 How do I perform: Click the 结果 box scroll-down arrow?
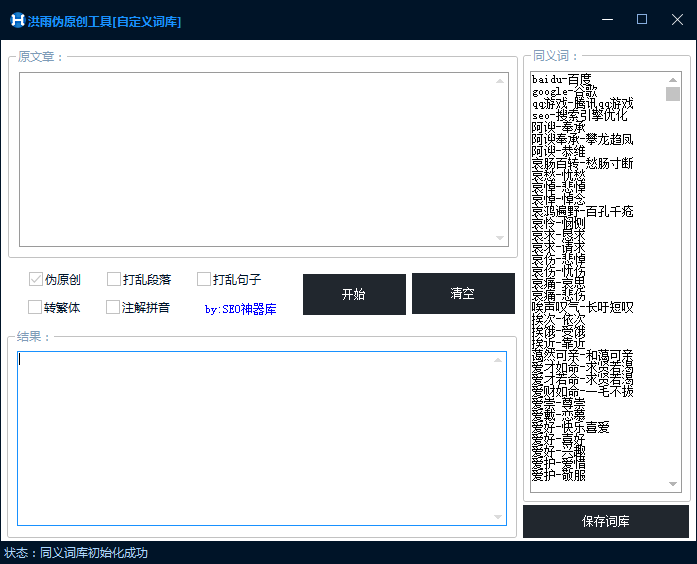[x=498, y=517]
